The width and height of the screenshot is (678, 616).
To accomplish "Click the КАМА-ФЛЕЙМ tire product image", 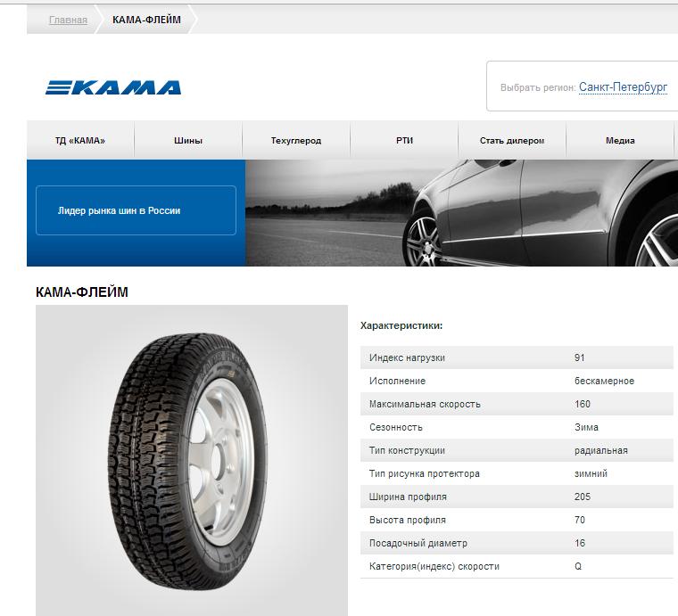I will (192, 461).
